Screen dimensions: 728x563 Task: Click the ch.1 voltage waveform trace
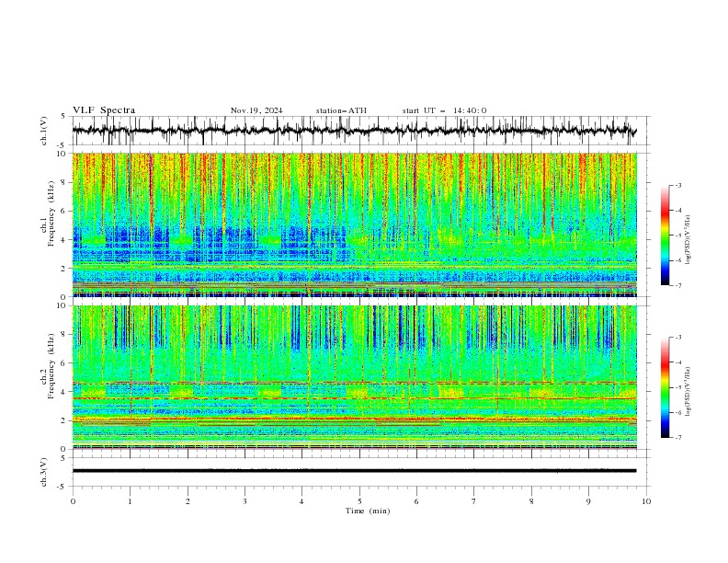tap(354, 131)
